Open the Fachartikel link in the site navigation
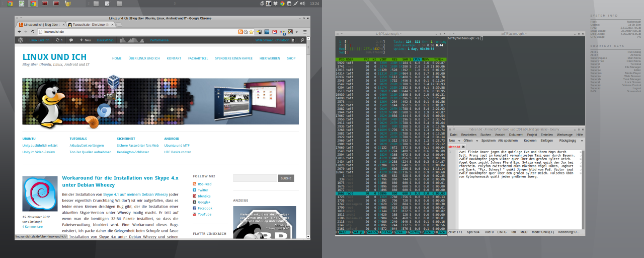 (198, 58)
